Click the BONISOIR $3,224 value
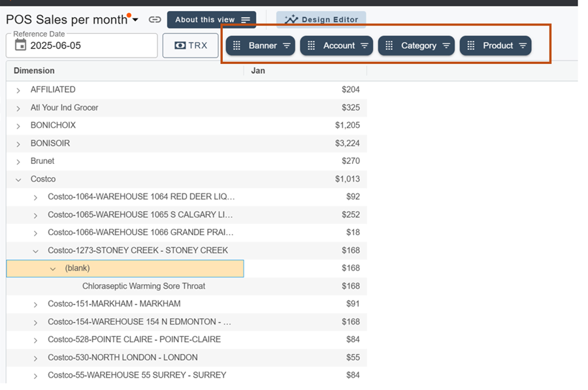Screen dimensions: 588x390 click(348, 143)
